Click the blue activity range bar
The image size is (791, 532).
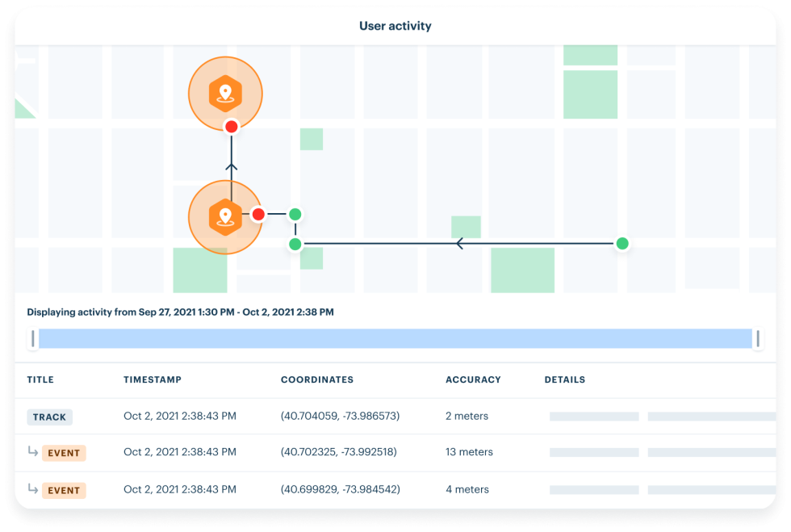tap(395, 338)
